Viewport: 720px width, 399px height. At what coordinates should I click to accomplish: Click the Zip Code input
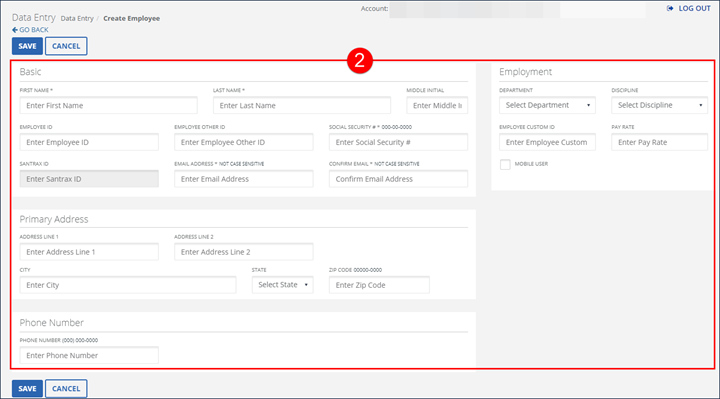point(379,285)
